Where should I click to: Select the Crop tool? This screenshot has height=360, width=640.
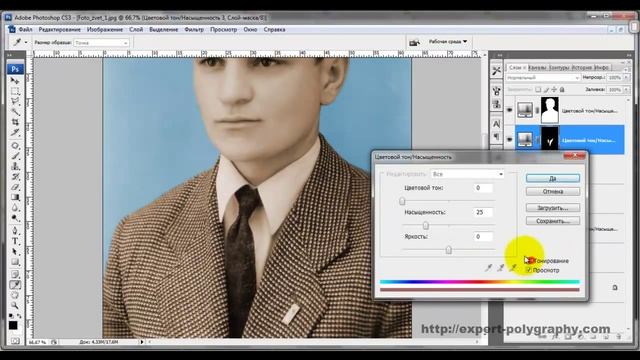(15, 122)
